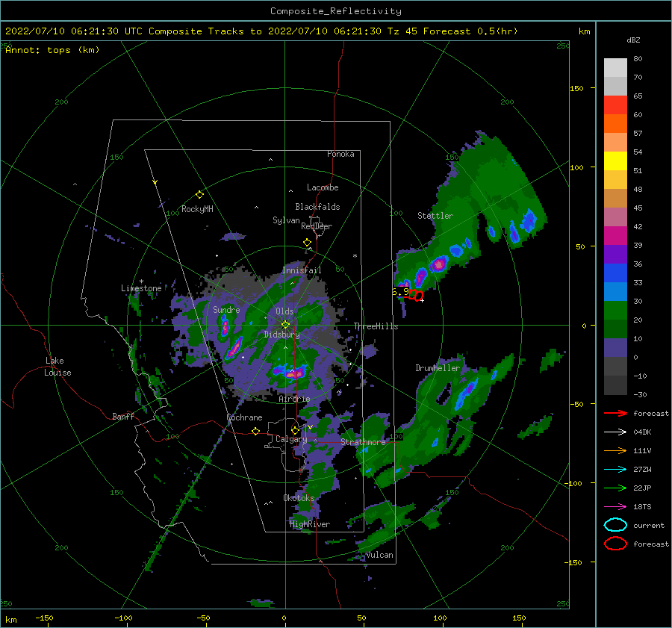
Task: Click the Ponoka city label
Action: (340, 154)
